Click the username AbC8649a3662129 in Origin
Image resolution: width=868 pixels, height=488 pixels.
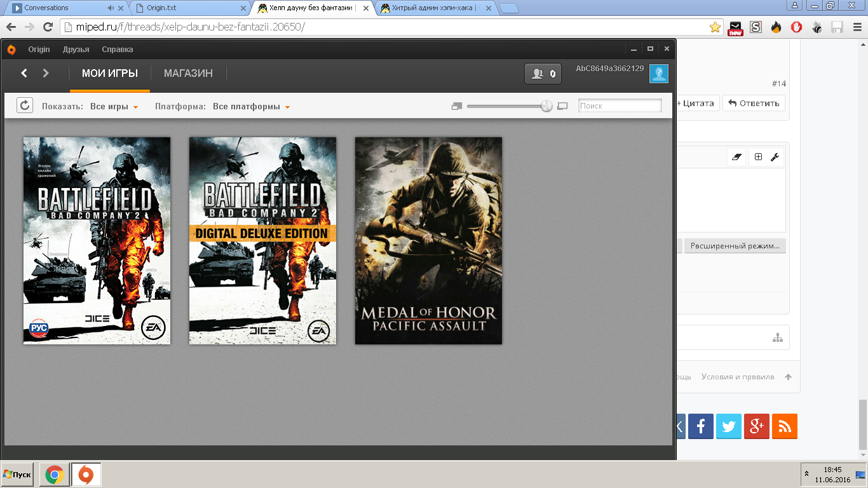click(x=610, y=69)
